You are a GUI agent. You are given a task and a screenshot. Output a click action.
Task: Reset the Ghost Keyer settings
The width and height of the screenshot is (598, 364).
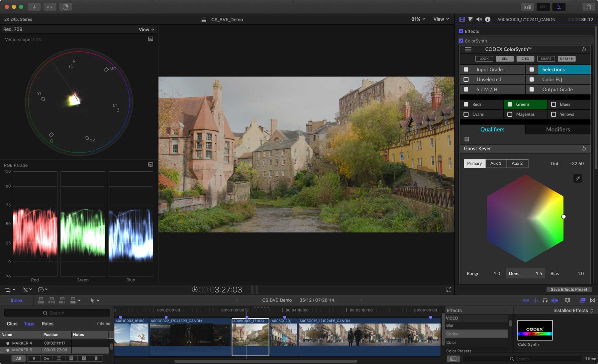584,148
